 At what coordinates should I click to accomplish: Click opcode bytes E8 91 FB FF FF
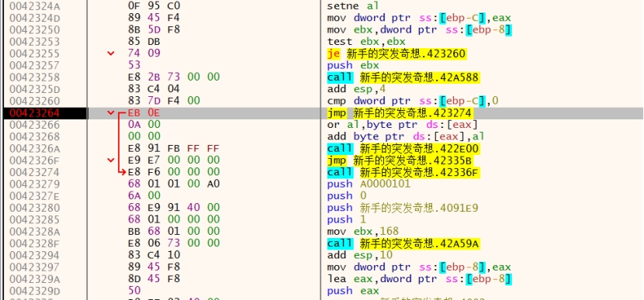[x=174, y=149]
